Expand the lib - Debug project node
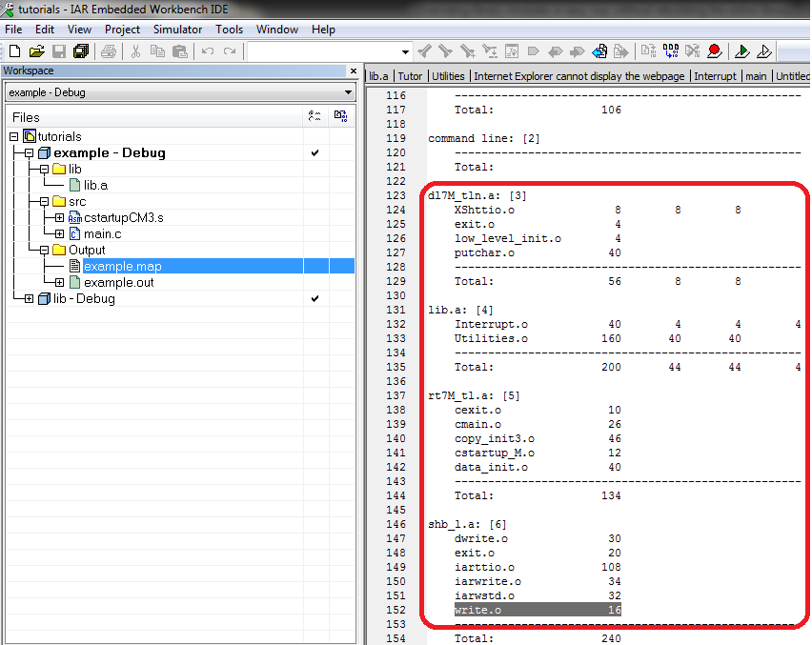This screenshot has width=812, height=645. click(x=29, y=299)
